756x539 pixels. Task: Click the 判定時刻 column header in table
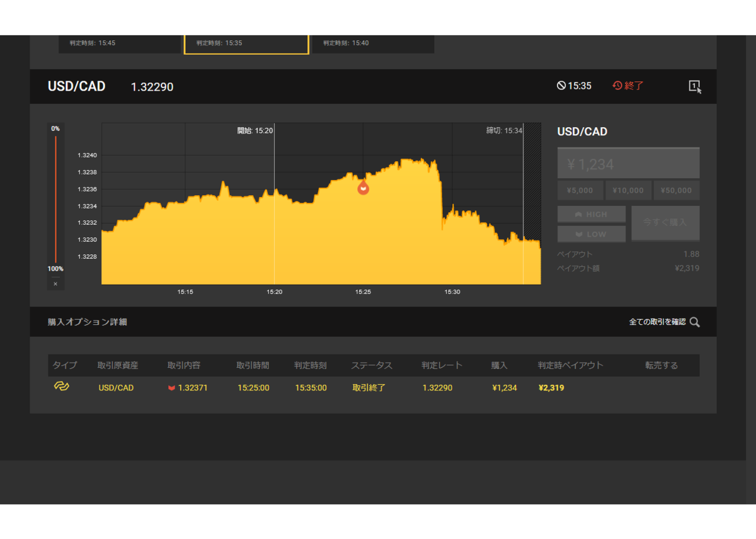(311, 365)
